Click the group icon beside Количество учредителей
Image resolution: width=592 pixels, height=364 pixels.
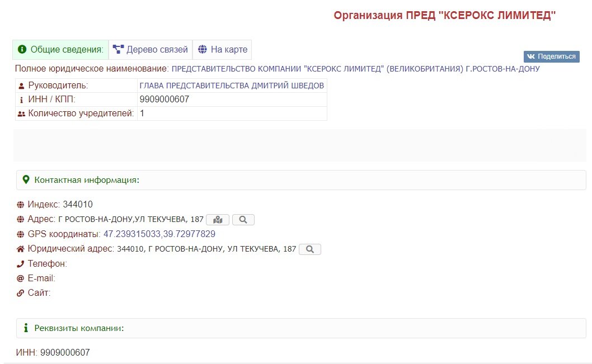coord(21,114)
